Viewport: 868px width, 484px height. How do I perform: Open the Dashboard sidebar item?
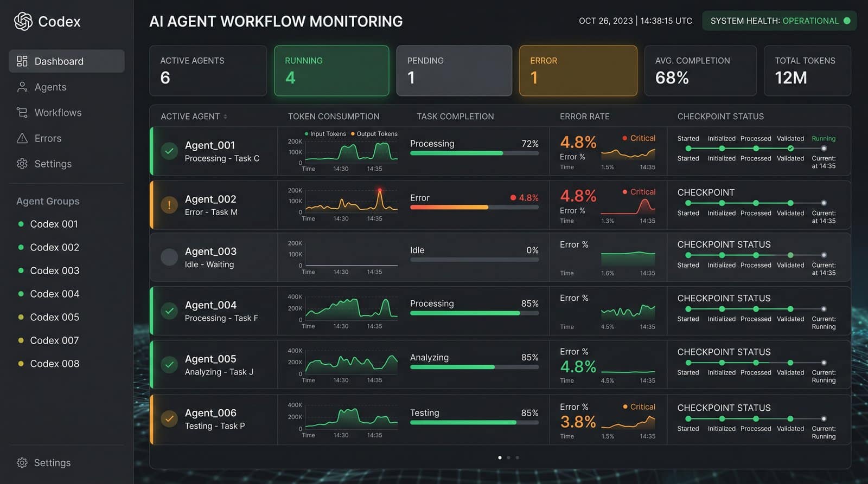[x=67, y=61]
